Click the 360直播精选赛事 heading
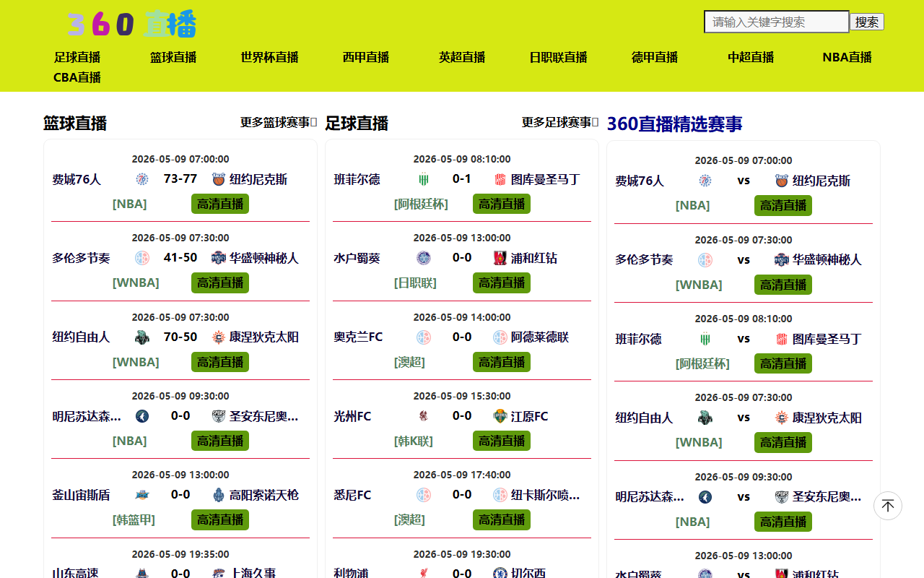This screenshot has width=924, height=578. pyautogui.click(x=674, y=124)
